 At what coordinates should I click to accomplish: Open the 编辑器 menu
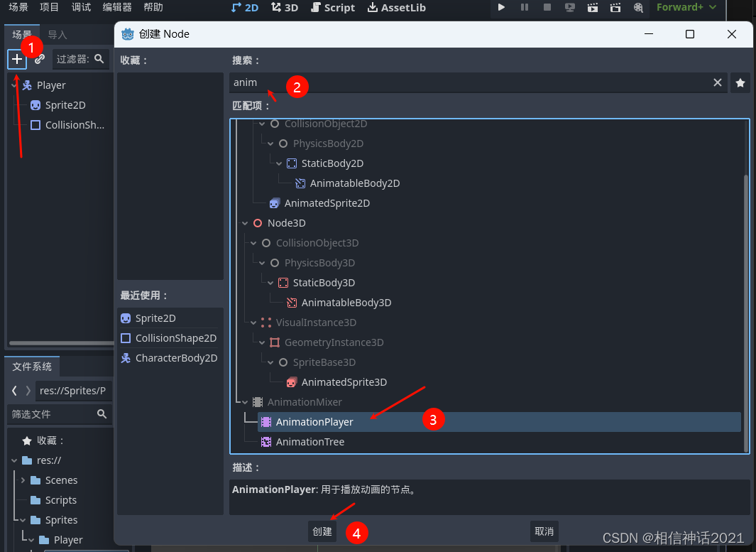(116, 7)
